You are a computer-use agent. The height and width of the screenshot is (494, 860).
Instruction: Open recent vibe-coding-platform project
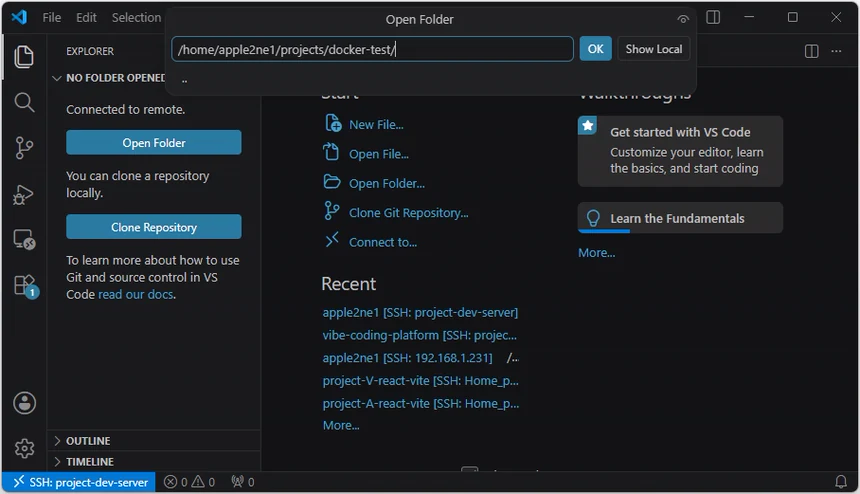click(x=420, y=335)
